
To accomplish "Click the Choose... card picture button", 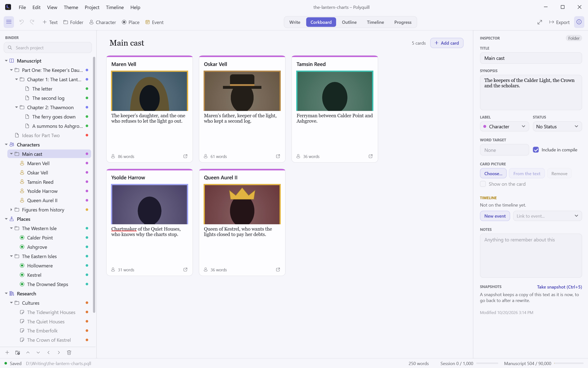I will pyautogui.click(x=493, y=173).
